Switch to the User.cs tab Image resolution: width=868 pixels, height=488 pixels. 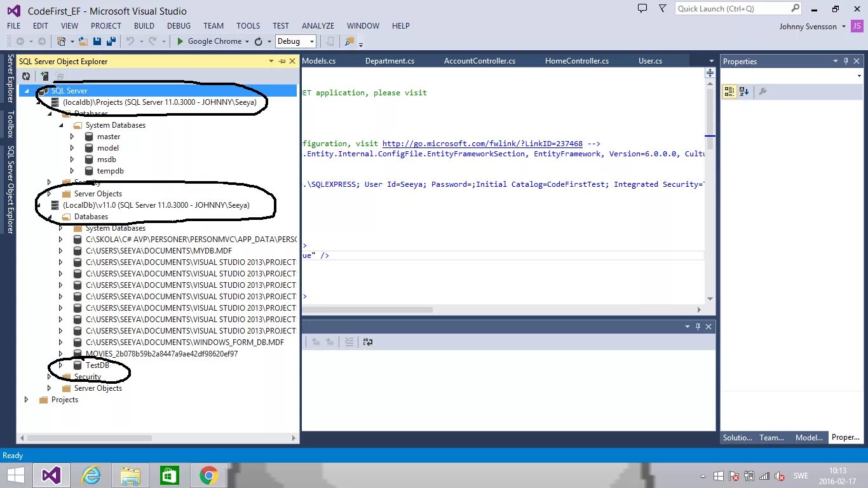[650, 61]
